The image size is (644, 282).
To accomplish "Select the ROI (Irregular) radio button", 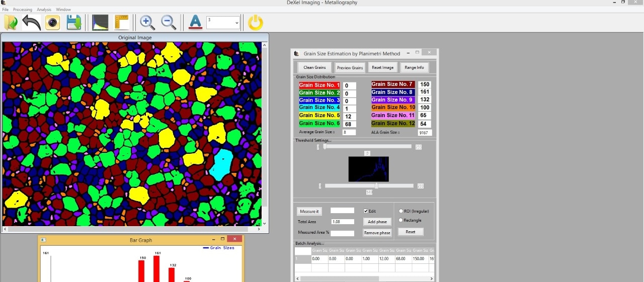I will tap(401, 211).
